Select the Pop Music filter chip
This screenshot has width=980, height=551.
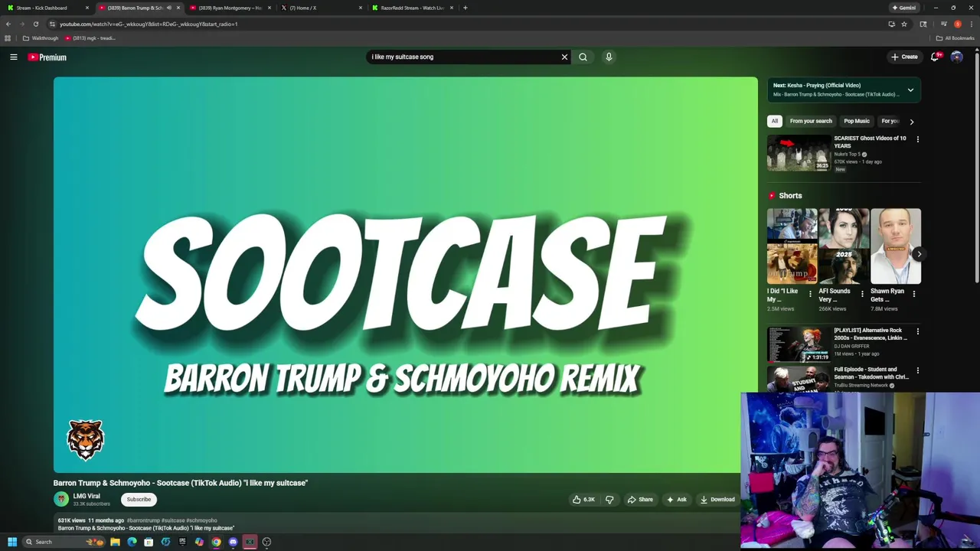point(857,121)
